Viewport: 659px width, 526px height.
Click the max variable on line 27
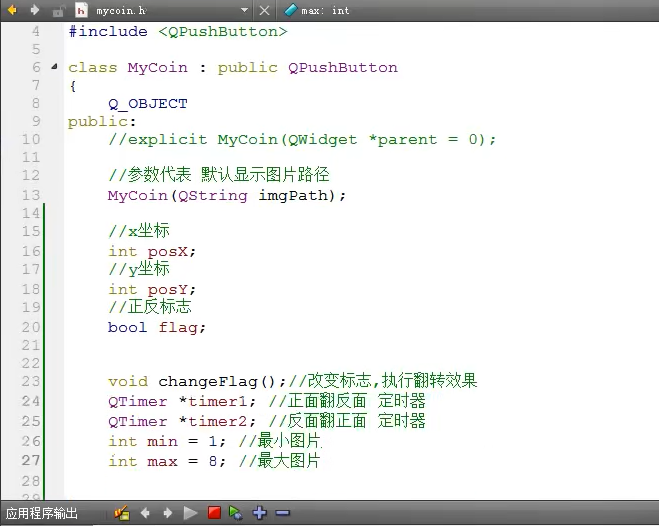click(x=162, y=461)
